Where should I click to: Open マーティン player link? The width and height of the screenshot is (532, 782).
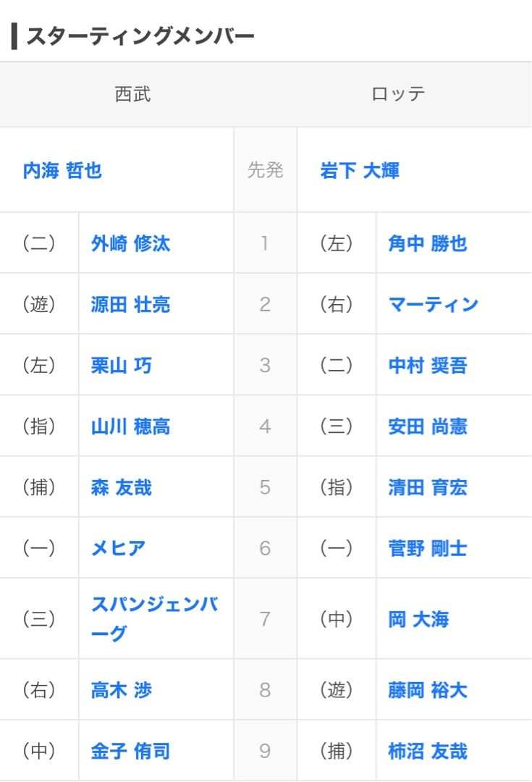(x=433, y=304)
